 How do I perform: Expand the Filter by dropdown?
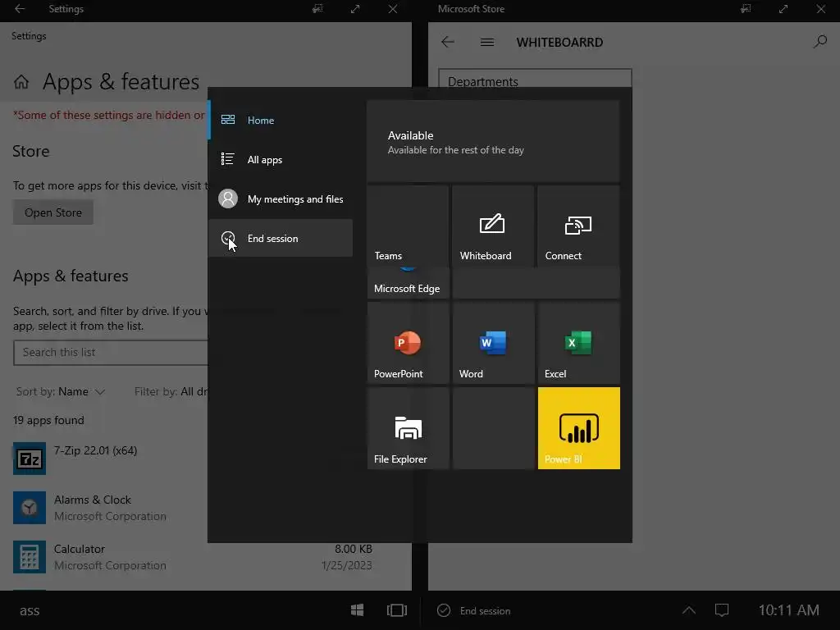point(171,391)
